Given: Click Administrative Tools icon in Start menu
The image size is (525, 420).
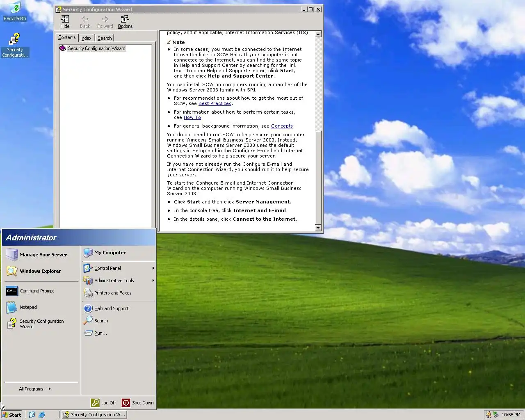Looking at the screenshot, I should coord(88,281).
